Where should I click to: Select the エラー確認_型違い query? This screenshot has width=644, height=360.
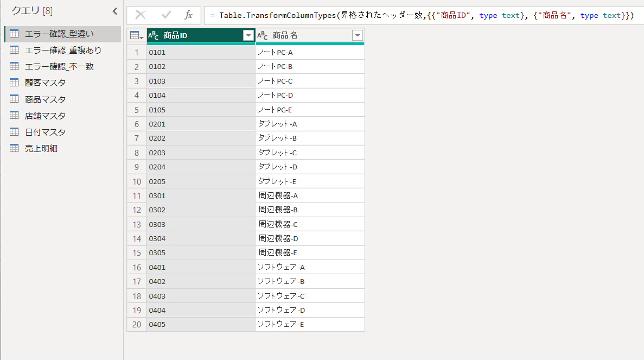[x=62, y=34]
